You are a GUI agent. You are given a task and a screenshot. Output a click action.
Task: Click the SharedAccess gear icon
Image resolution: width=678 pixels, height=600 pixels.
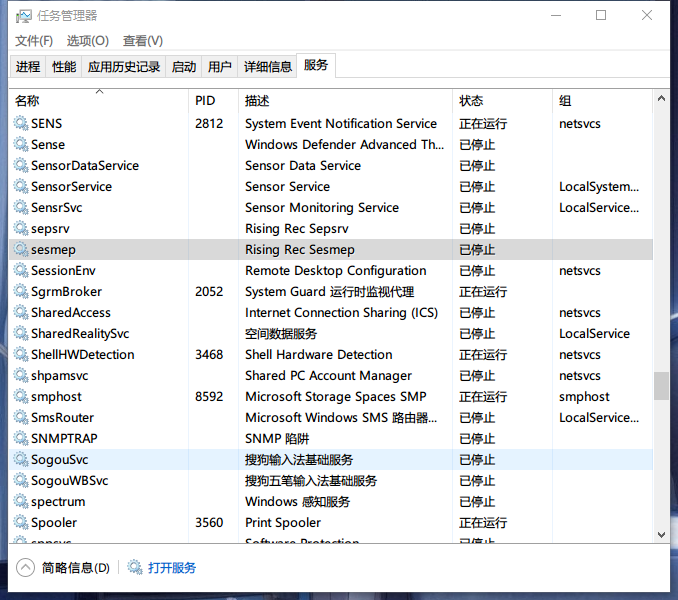(21, 313)
